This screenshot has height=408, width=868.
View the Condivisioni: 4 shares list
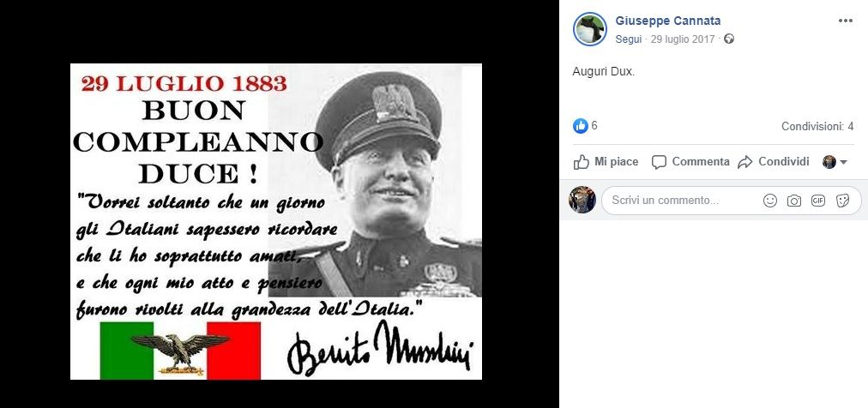[817, 127]
